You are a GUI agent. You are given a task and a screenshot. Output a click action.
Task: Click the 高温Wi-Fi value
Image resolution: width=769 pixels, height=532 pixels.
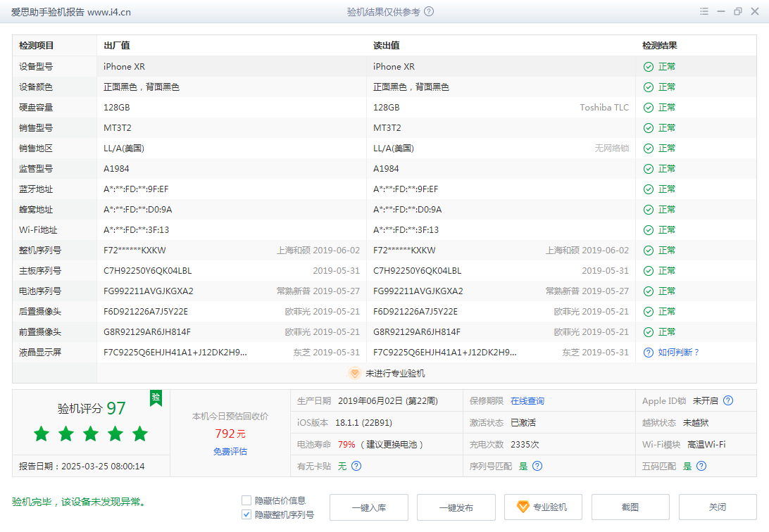706,444
